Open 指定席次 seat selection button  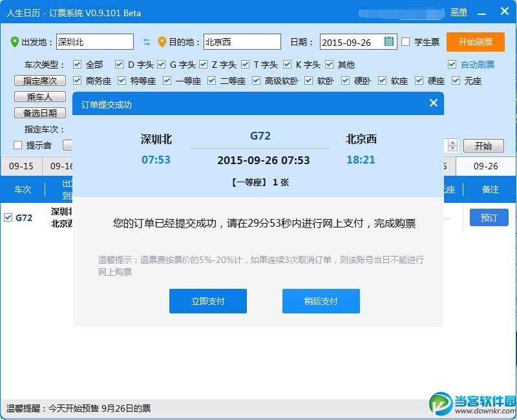[x=40, y=80]
